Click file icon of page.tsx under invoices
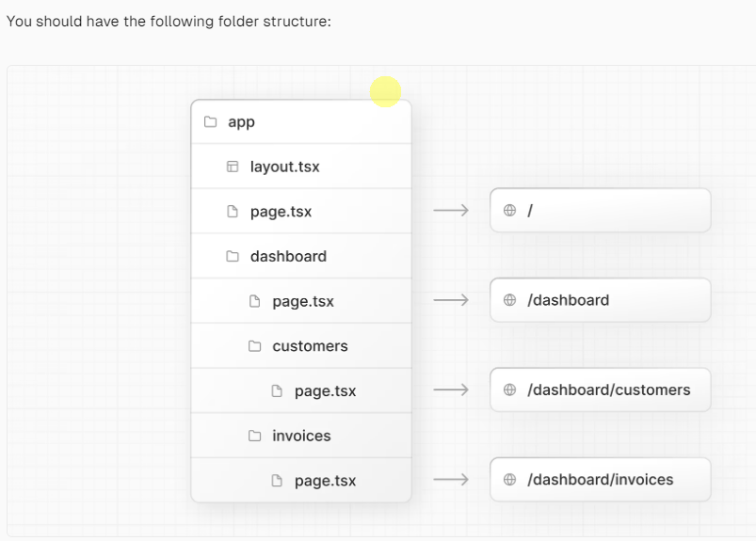 tap(277, 481)
